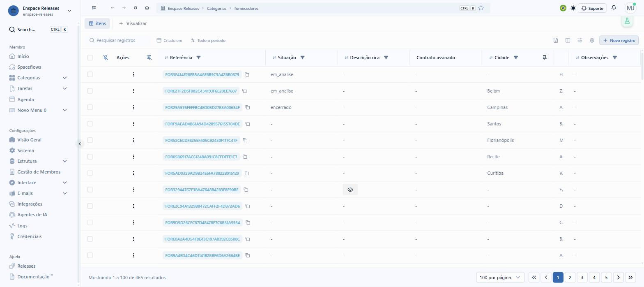Viewport: 644px width, 287px height.
Task: Collapse the sidebar with chevron handle
Action: 80,143
